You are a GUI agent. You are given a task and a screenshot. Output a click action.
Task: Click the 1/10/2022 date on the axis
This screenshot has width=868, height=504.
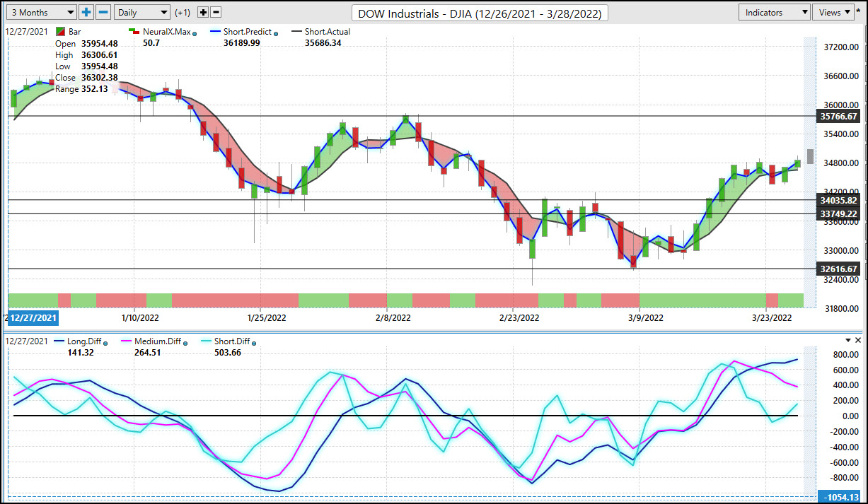click(140, 318)
